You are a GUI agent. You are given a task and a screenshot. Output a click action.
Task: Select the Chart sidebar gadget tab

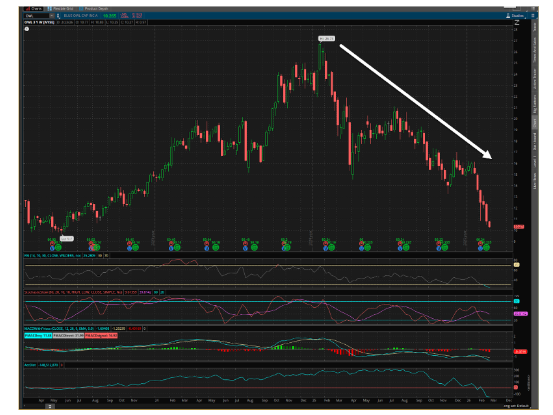[x=535, y=123]
